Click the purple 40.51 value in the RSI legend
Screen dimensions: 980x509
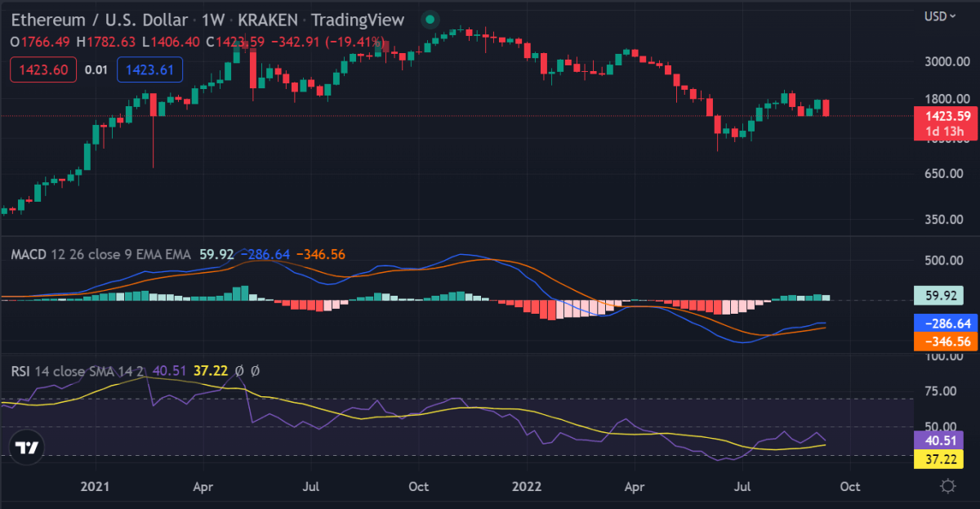170,371
